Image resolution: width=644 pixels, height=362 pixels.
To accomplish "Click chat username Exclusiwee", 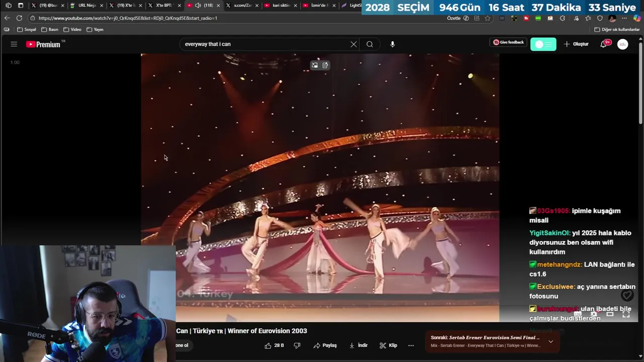I will point(556,287).
